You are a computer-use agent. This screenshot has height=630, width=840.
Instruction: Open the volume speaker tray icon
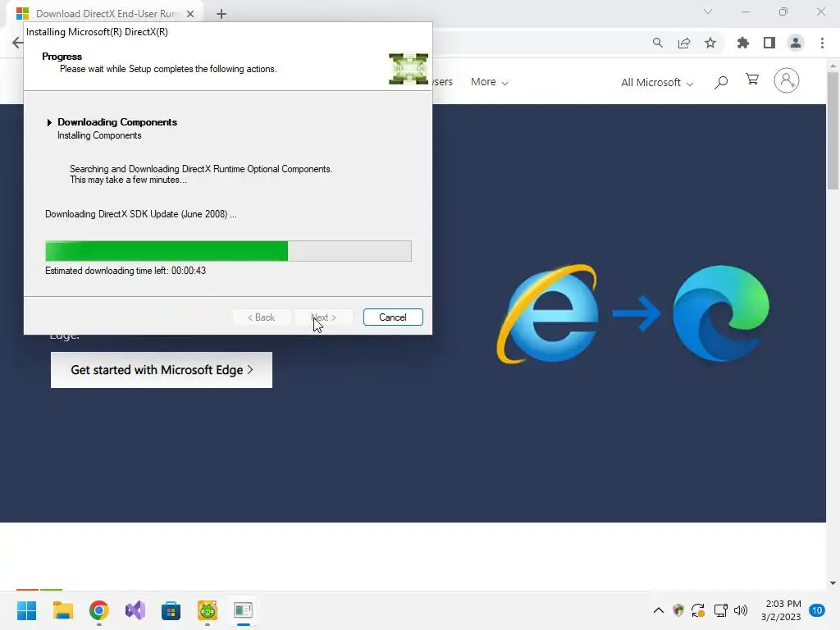pos(741,610)
